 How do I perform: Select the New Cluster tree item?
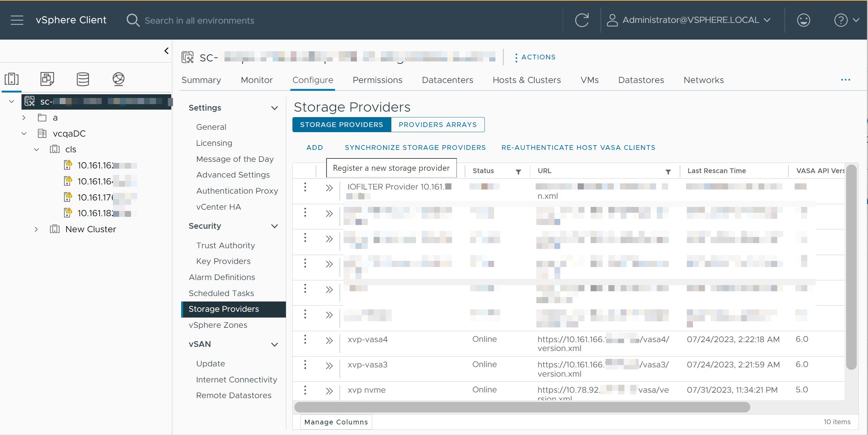coord(90,229)
